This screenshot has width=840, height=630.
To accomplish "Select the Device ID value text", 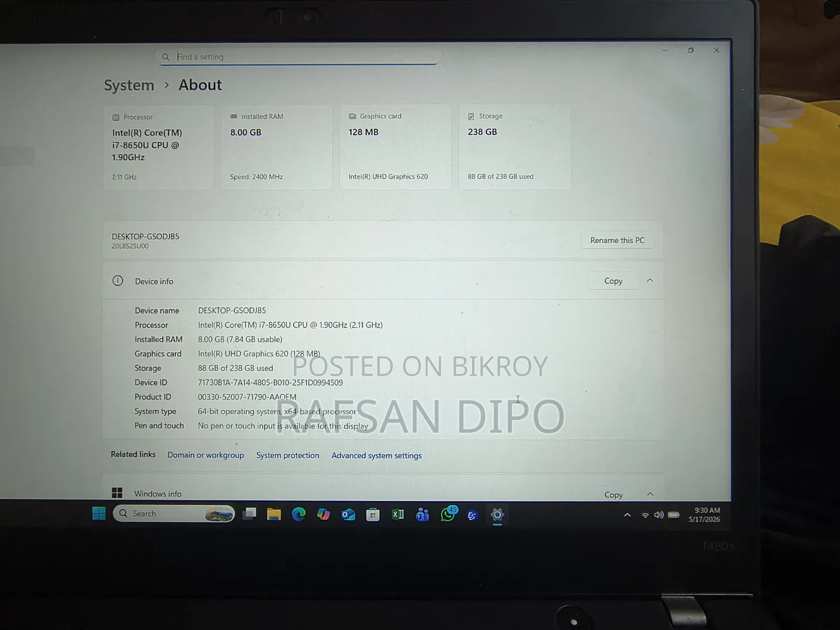I will (x=270, y=383).
